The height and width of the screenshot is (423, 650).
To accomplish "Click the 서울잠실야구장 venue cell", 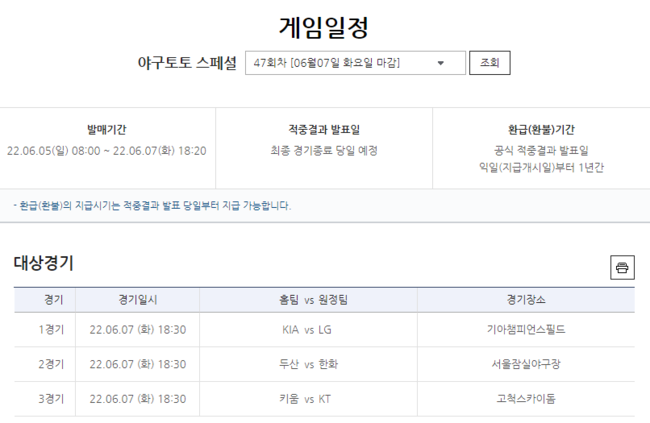I will [526, 364].
